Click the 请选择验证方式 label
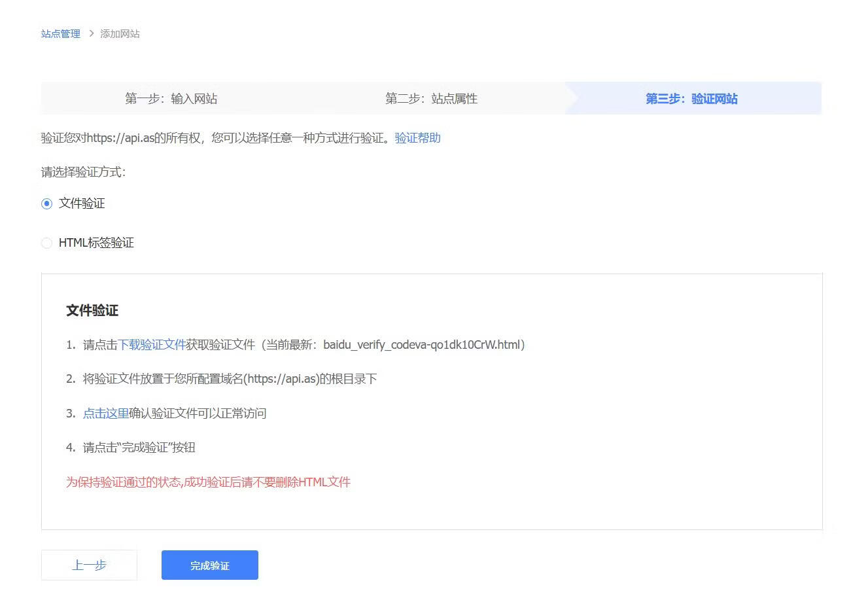This screenshot has width=868, height=604. tap(83, 172)
